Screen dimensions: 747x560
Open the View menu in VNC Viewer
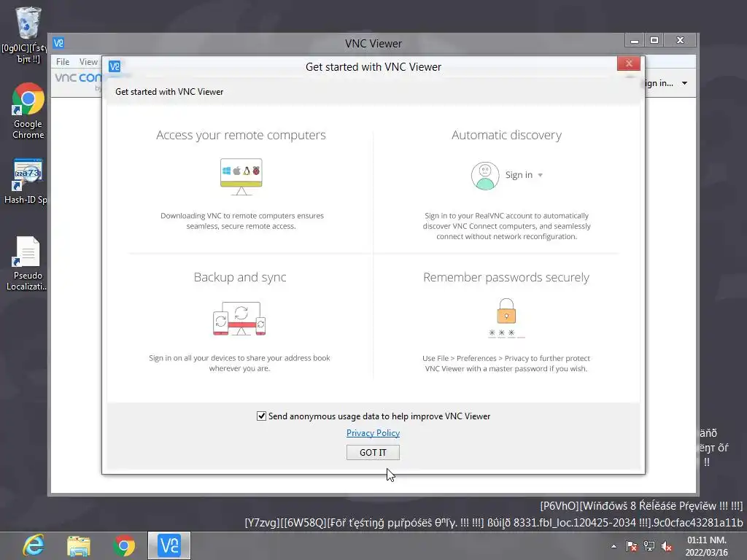point(88,62)
